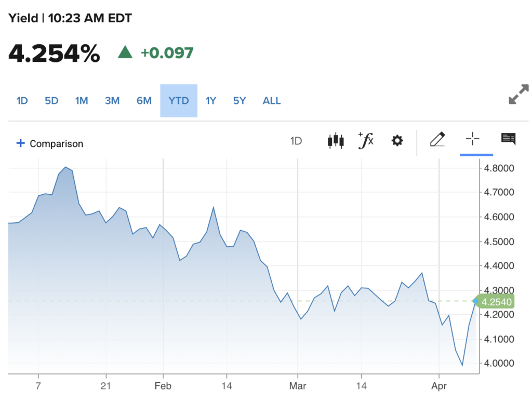
Task: Select the 1D time range tab
Action: 22,101
